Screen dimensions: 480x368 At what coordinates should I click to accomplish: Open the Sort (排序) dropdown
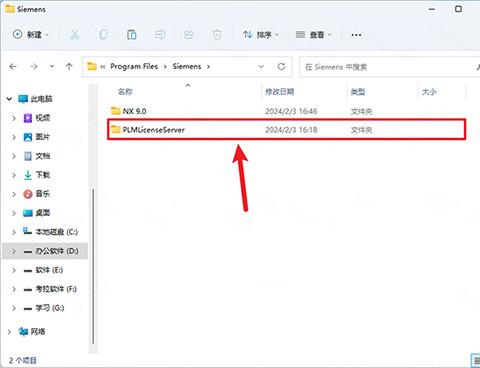click(261, 34)
